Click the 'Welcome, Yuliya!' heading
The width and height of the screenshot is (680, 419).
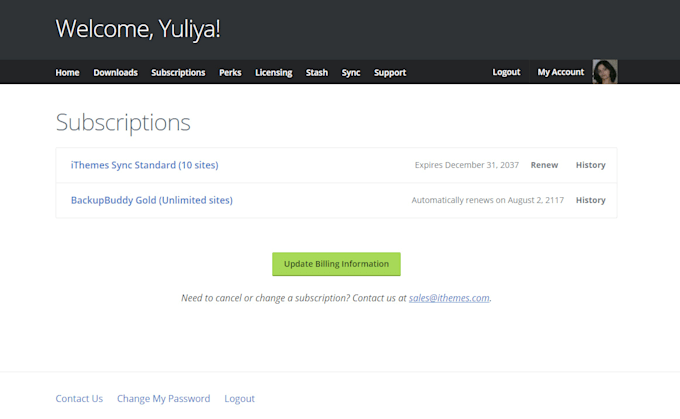pyautogui.click(x=138, y=29)
